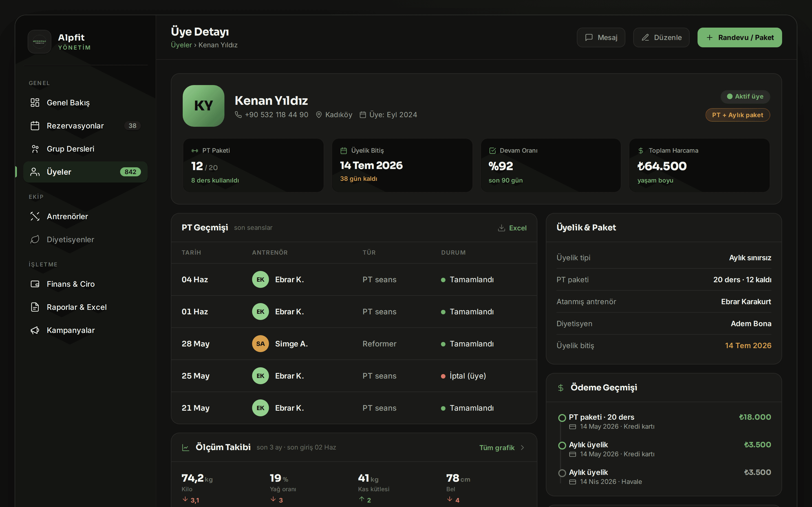Image resolution: width=812 pixels, height=507 pixels.
Task: Open Grup Dersleri people icon
Action: 35,149
